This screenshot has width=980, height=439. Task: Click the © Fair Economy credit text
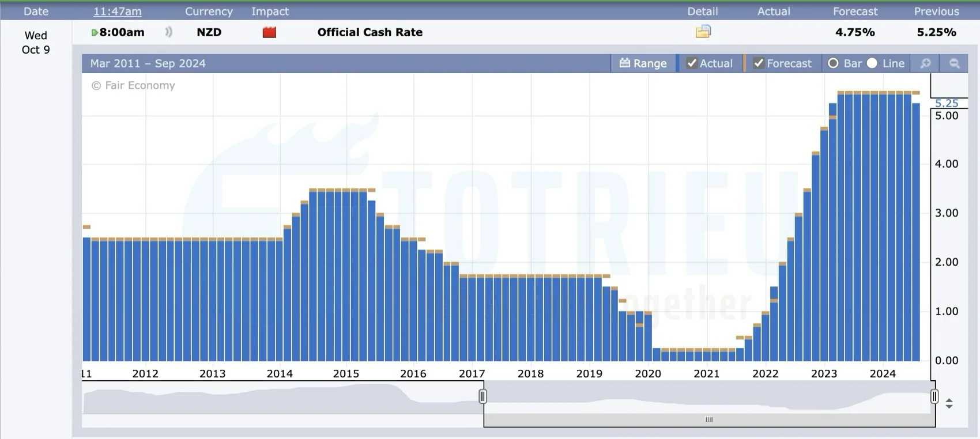coord(133,85)
